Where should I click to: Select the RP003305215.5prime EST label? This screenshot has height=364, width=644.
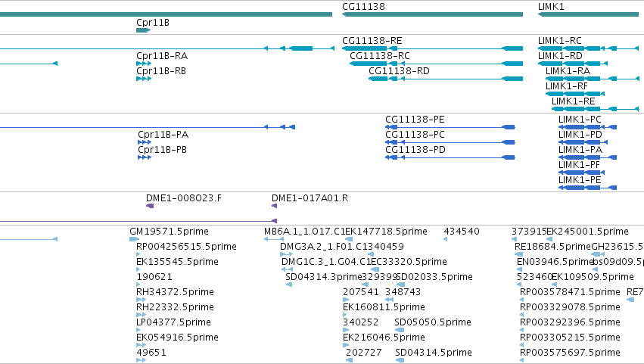pyautogui.click(x=570, y=338)
